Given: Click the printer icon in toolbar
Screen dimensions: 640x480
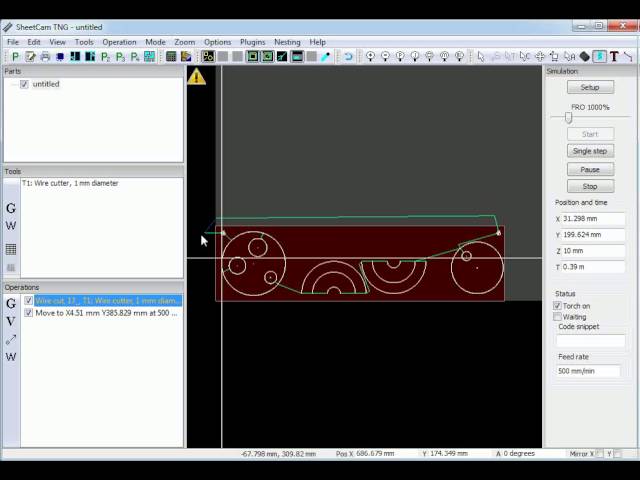Looking at the screenshot, I should 45,56.
